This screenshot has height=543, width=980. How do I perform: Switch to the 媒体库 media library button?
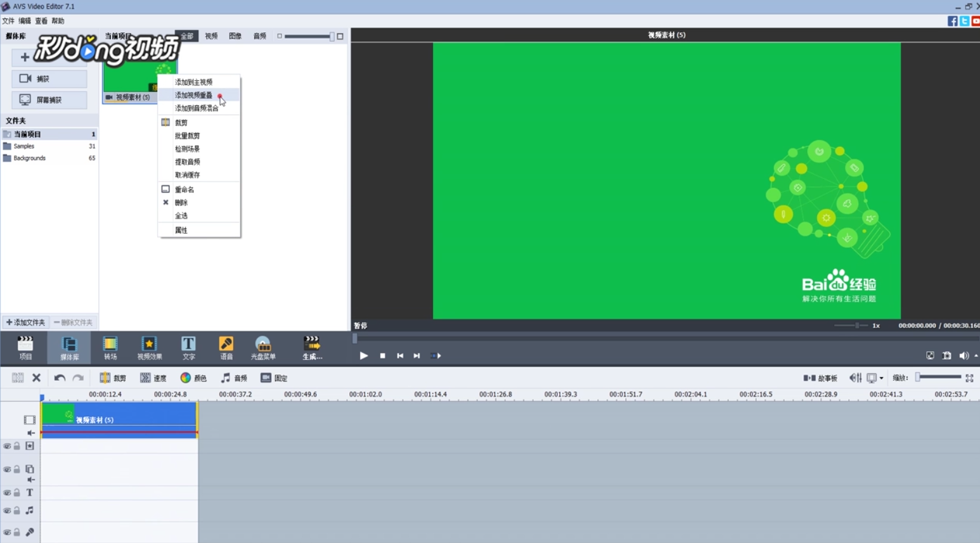(x=69, y=348)
